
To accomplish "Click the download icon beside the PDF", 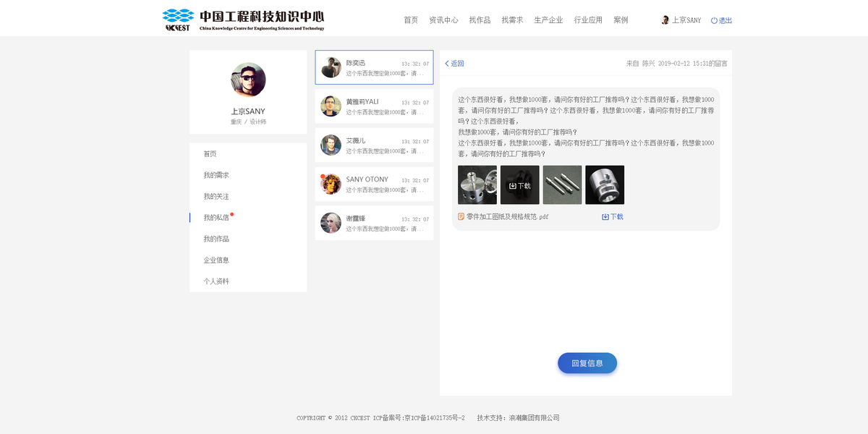I will click(605, 217).
